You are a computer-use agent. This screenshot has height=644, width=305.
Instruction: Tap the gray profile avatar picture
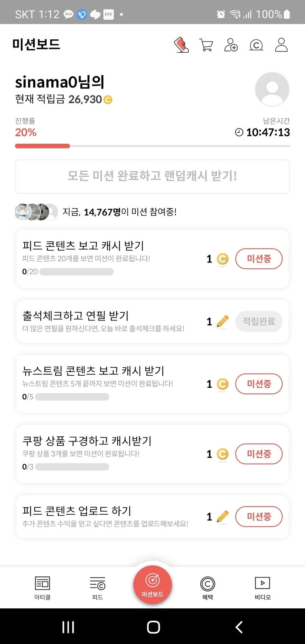[272, 89]
